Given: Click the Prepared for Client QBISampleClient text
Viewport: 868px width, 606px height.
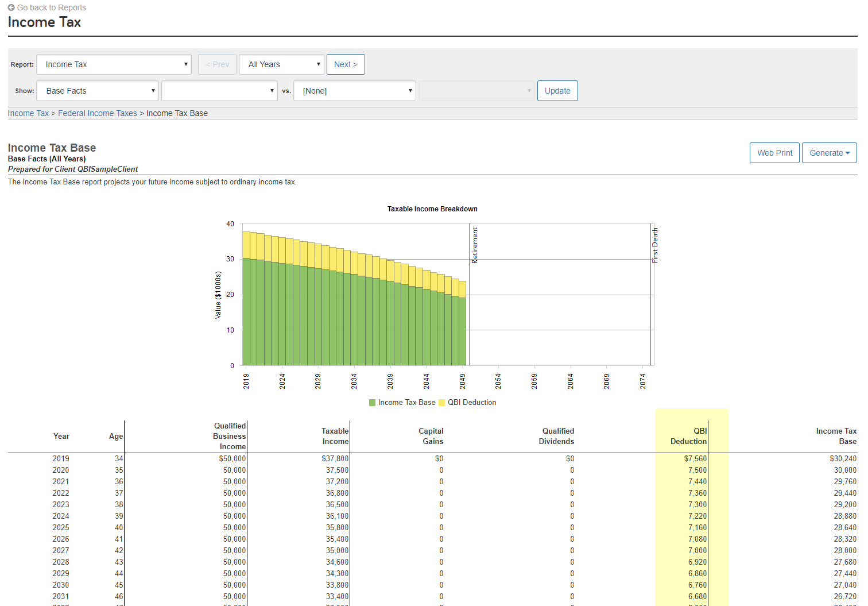Looking at the screenshot, I should (73, 169).
